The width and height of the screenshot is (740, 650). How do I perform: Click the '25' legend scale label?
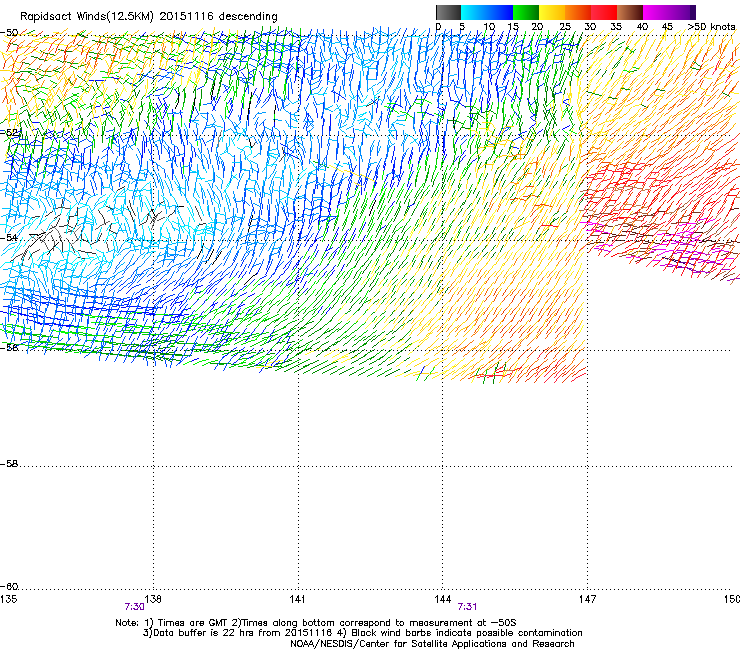(565, 27)
